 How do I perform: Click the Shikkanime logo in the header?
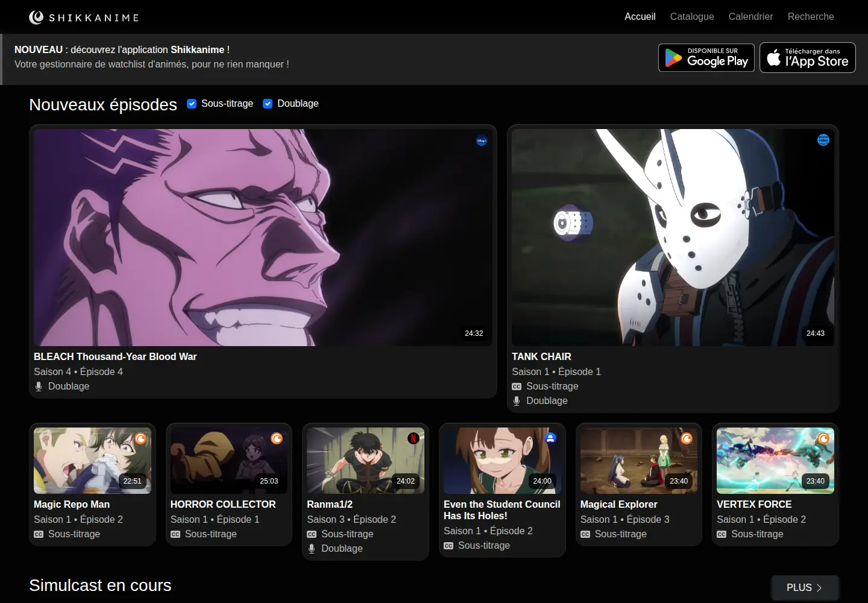pos(84,17)
